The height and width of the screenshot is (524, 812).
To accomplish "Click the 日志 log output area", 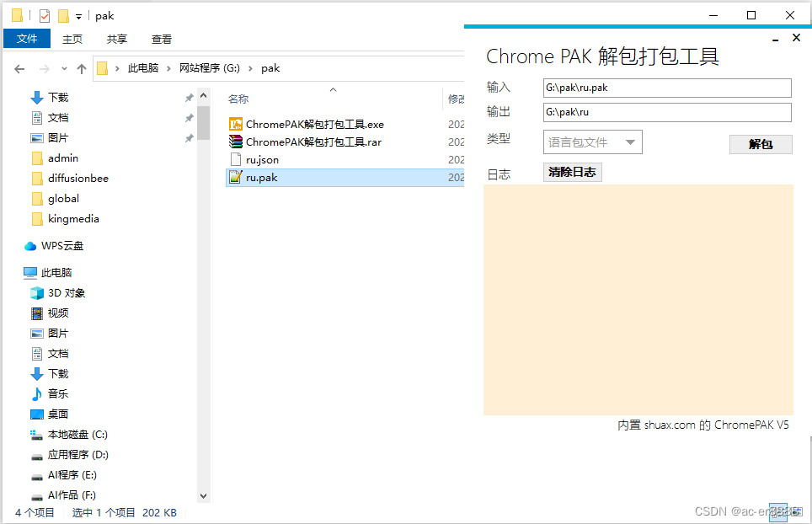I will tap(638, 300).
